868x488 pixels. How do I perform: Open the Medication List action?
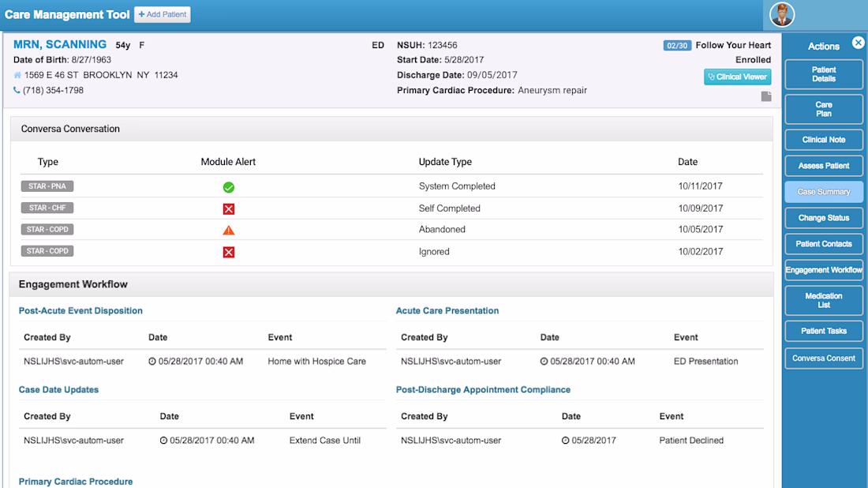point(824,300)
